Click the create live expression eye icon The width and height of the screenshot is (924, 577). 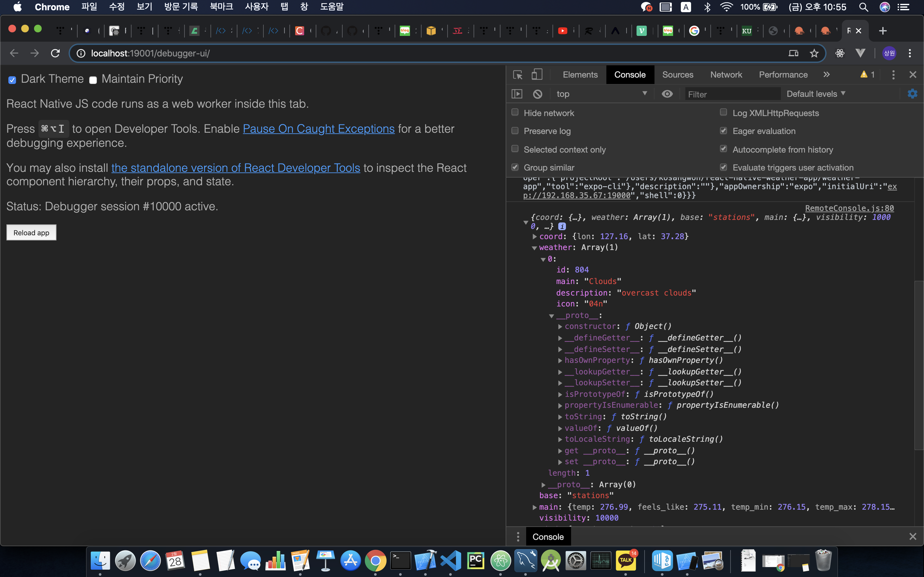[x=667, y=94]
